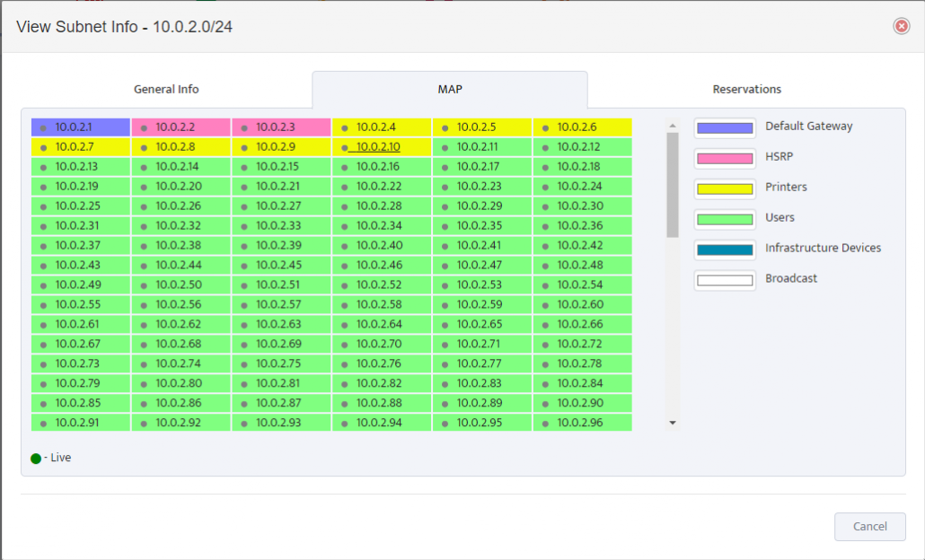925x560 pixels.
Task: Click the Infrastructure Devices blue legend swatch
Action: [724, 249]
